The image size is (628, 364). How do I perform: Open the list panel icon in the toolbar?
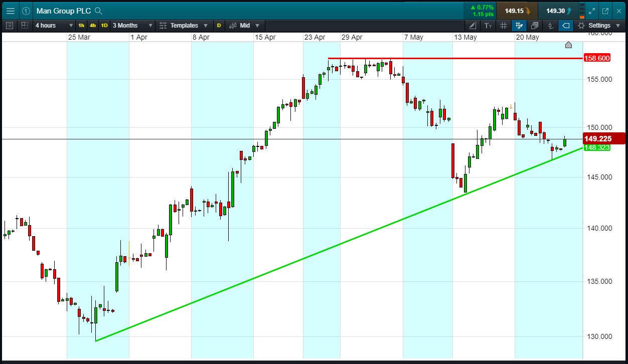[x=10, y=26]
